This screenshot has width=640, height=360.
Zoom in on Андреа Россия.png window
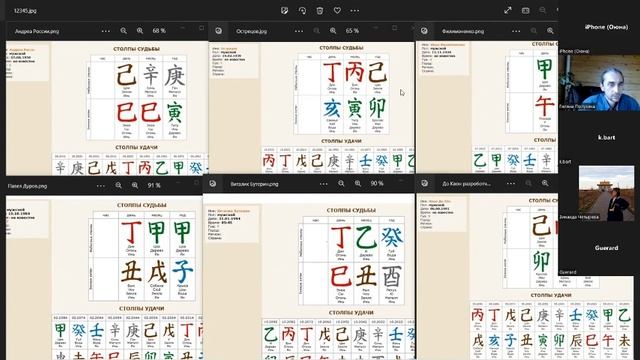pos(140,31)
